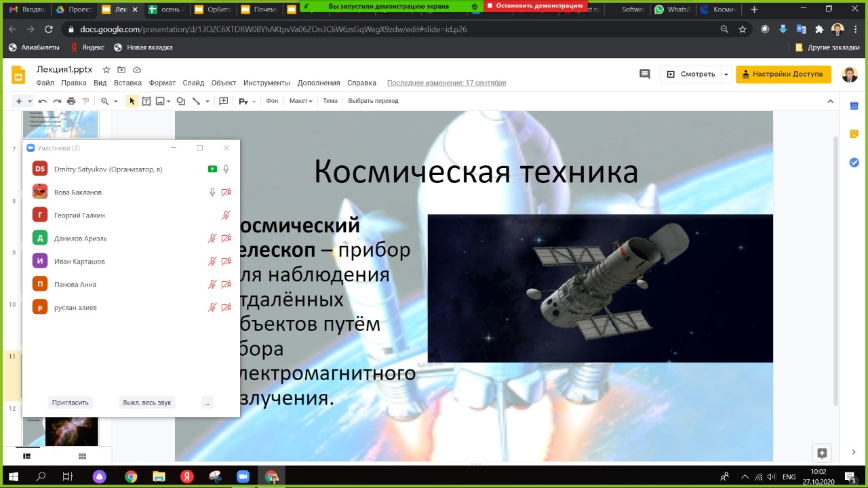
Task: Open zoom level dropdown arrow
Action: point(116,102)
